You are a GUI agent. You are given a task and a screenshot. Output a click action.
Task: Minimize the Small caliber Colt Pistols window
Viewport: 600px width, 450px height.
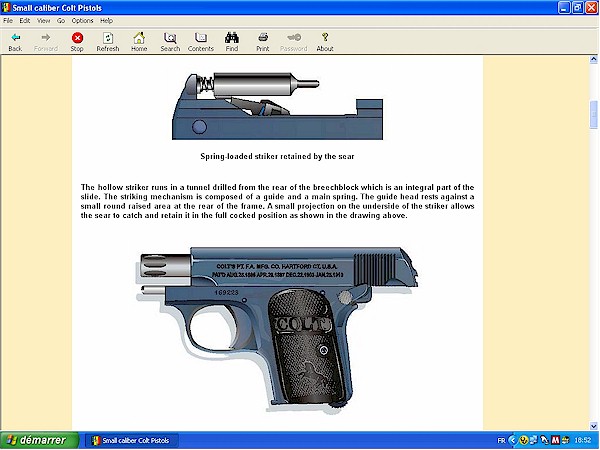(x=564, y=8)
